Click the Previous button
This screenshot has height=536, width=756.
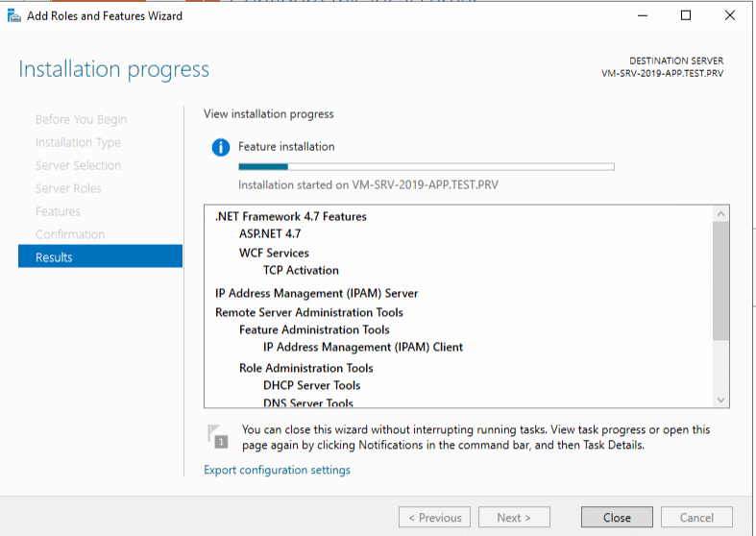[434, 517]
